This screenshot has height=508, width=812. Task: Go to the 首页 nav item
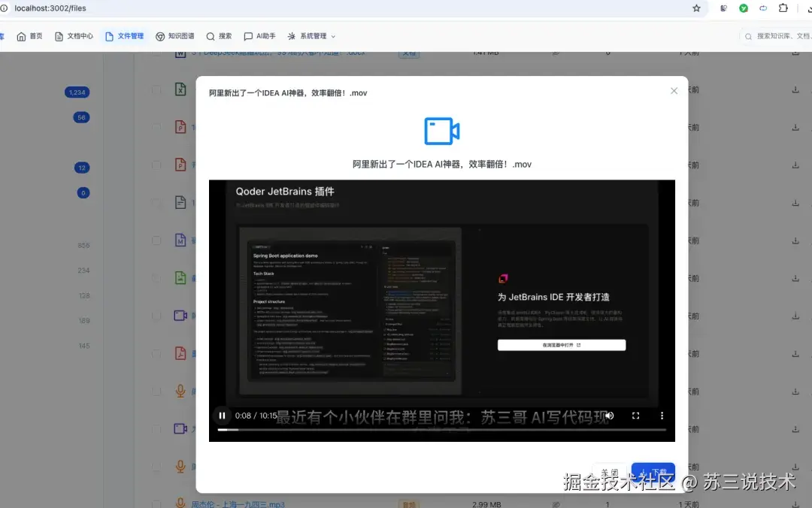click(29, 36)
